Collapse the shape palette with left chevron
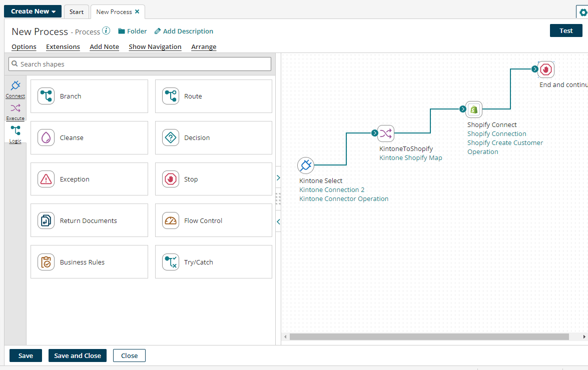Viewport: 588px width, 370px height. point(278,221)
